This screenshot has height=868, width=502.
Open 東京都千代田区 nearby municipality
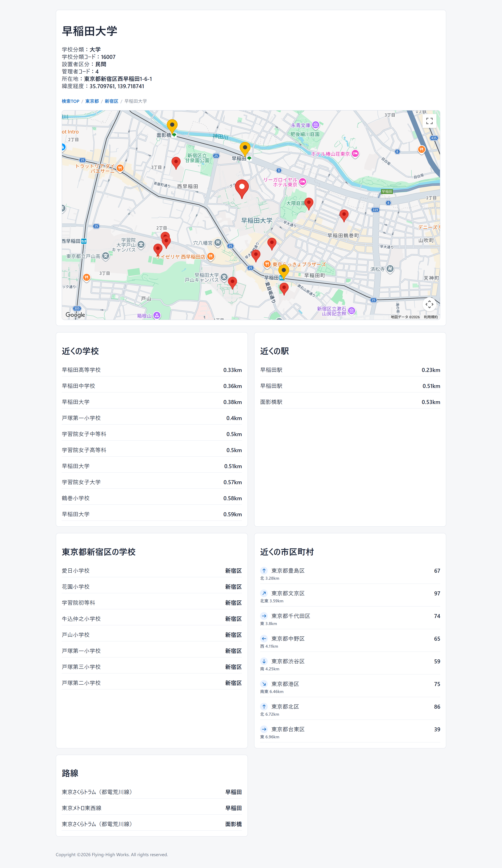click(x=350, y=619)
